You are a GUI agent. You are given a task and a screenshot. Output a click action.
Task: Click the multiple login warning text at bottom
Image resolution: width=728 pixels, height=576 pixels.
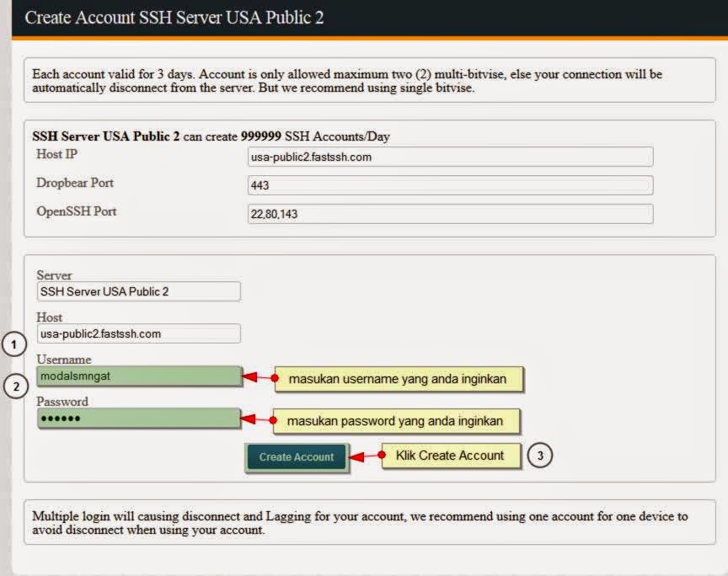362,520
